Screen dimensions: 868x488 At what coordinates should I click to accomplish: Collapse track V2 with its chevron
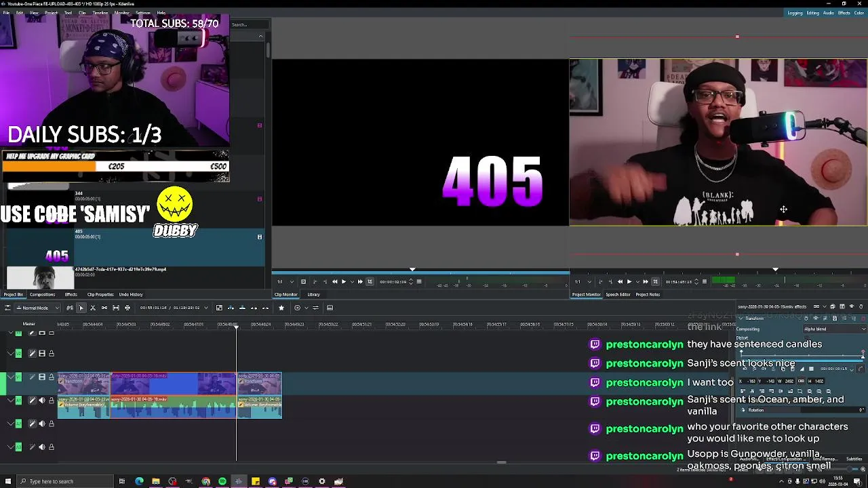click(x=11, y=353)
